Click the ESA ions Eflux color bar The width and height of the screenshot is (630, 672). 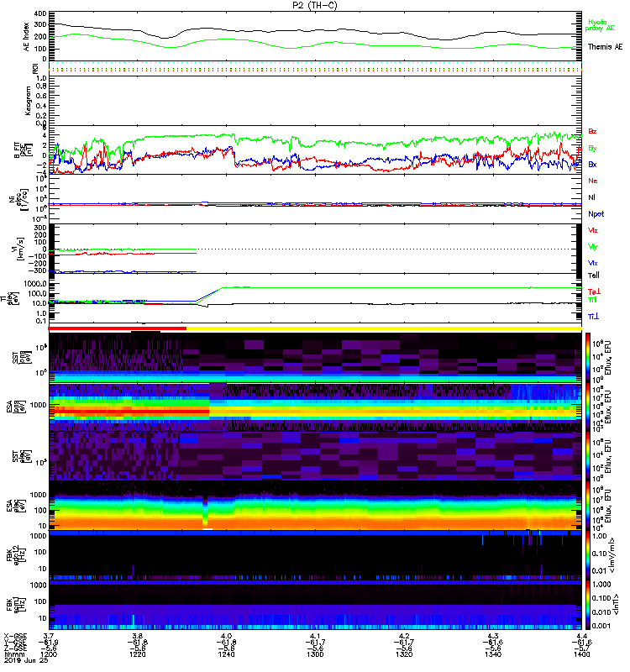point(588,407)
